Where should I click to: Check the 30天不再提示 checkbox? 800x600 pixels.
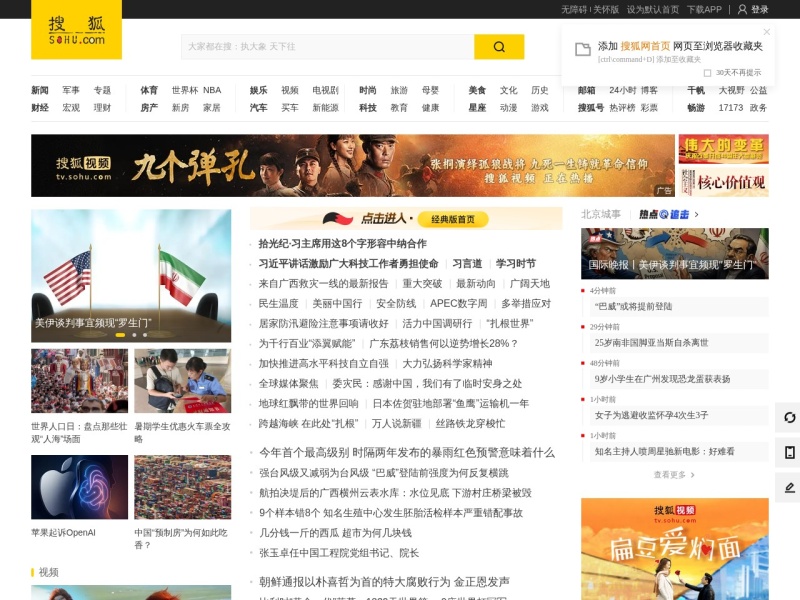click(x=707, y=73)
